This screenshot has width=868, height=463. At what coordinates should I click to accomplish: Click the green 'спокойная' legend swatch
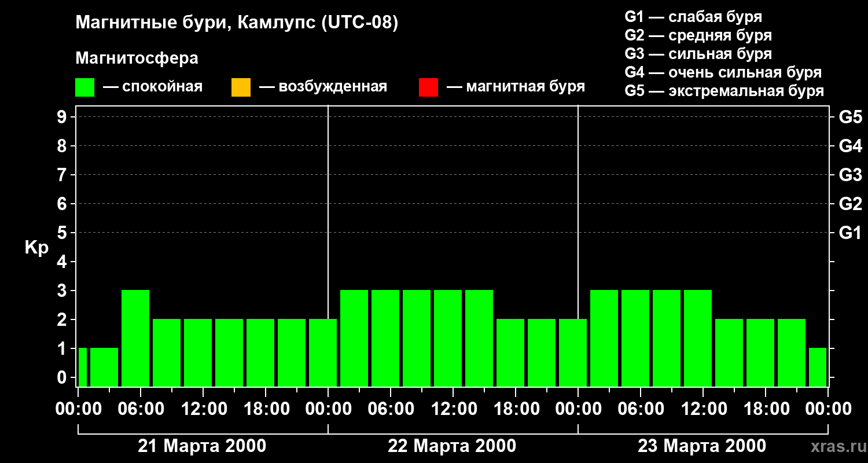(84, 87)
